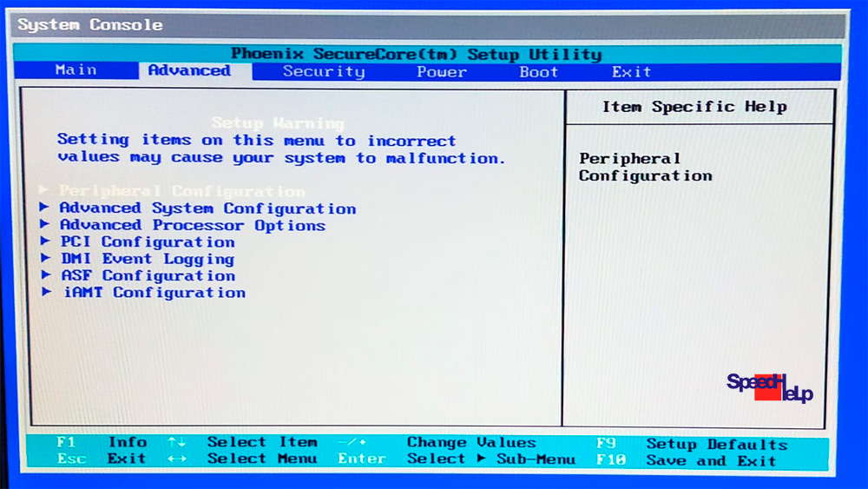Click the F9 Setup Defaults hint

tap(692, 443)
